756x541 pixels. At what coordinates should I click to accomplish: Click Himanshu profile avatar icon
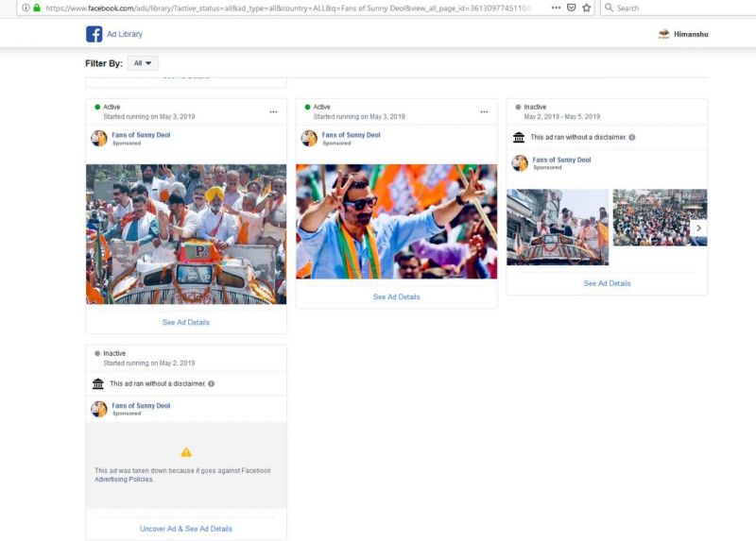(x=663, y=34)
